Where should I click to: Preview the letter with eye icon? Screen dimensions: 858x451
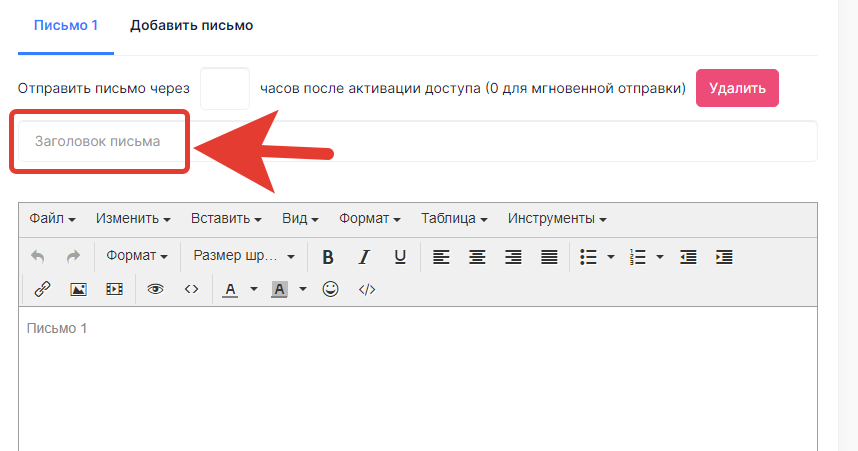(155, 289)
